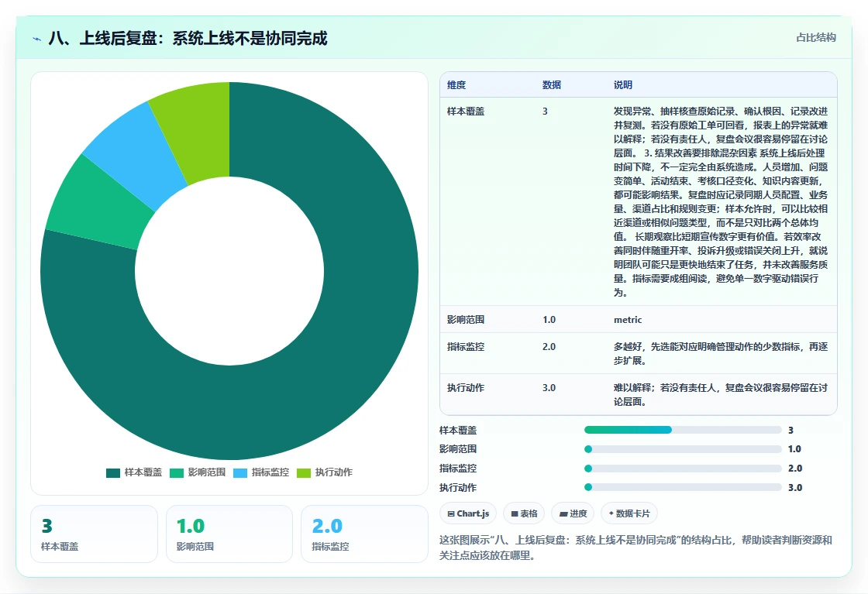This screenshot has width=868, height=594.
Task: Click the 1.0 value in table
Action: point(549,320)
